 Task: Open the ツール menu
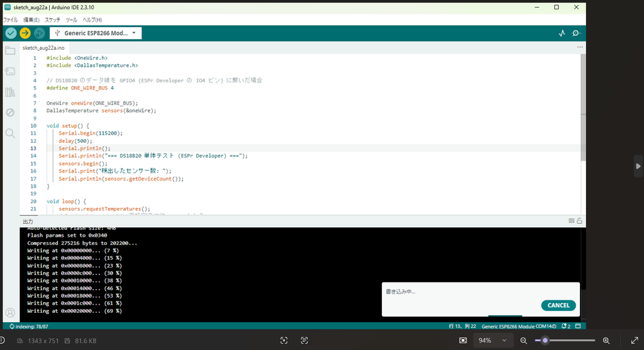tap(72, 20)
